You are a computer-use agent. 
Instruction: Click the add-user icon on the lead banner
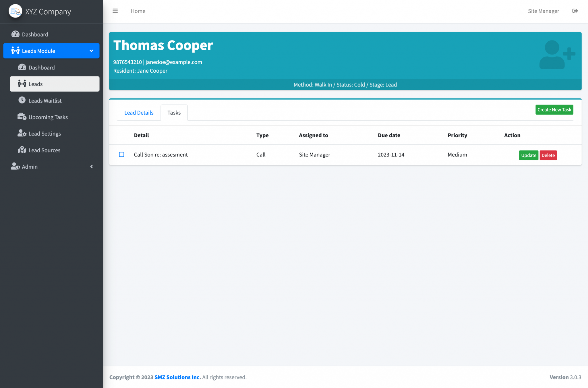point(557,55)
